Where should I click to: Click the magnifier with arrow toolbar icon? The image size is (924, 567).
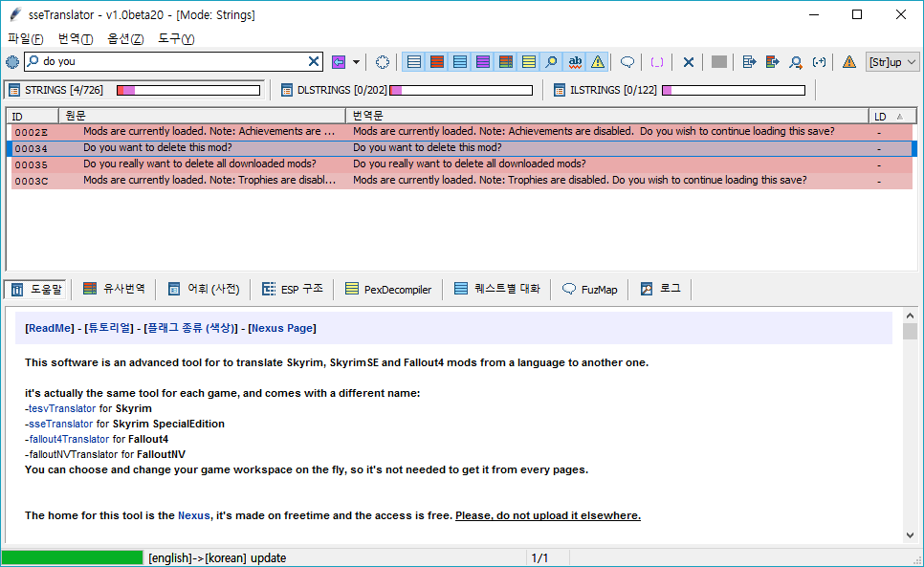(x=796, y=62)
